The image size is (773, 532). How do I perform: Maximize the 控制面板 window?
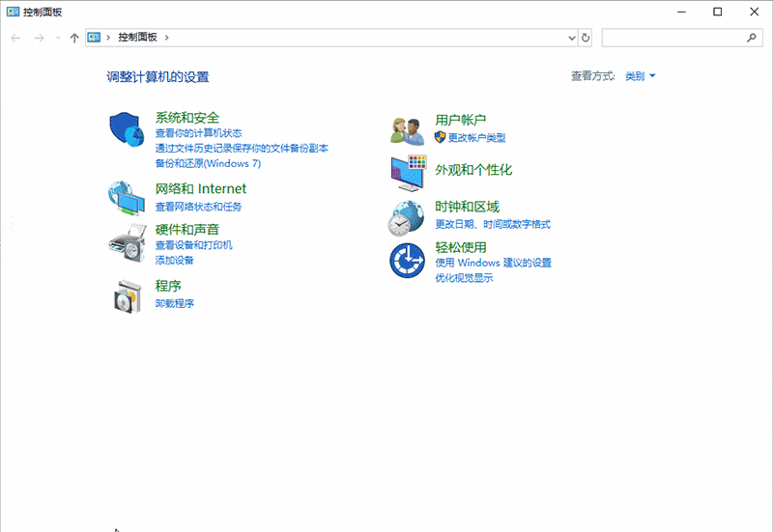pyautogui.click(x=718, y=12)
